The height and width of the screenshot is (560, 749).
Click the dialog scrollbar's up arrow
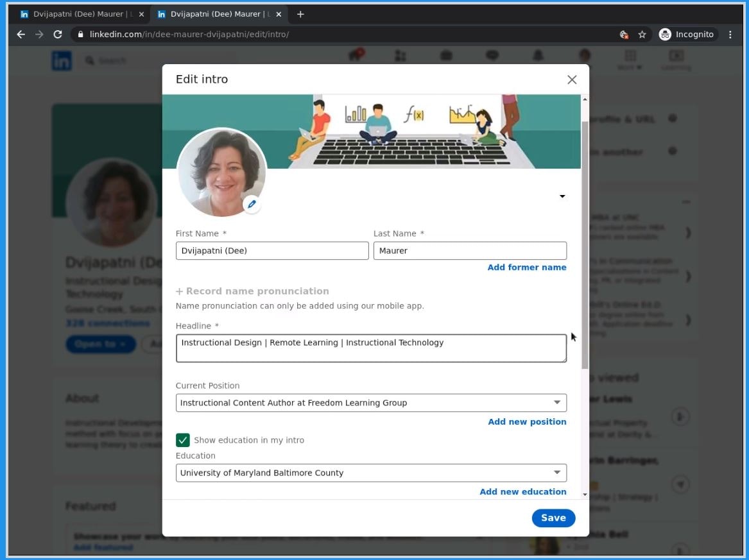click(585, 99)
